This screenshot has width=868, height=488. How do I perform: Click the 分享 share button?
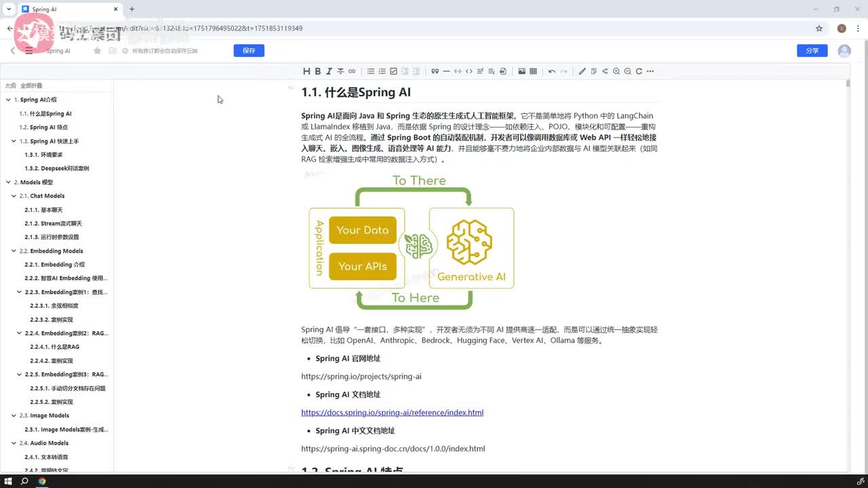(812, 51)
